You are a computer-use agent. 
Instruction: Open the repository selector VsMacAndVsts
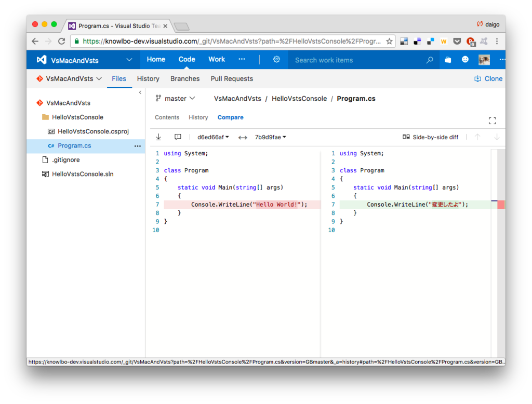(69, 79)
